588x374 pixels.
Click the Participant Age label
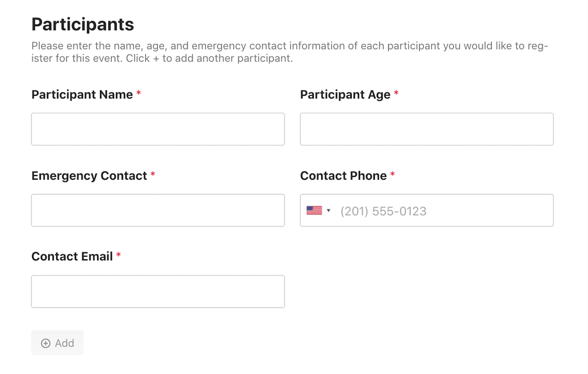[x=345, y=95]
